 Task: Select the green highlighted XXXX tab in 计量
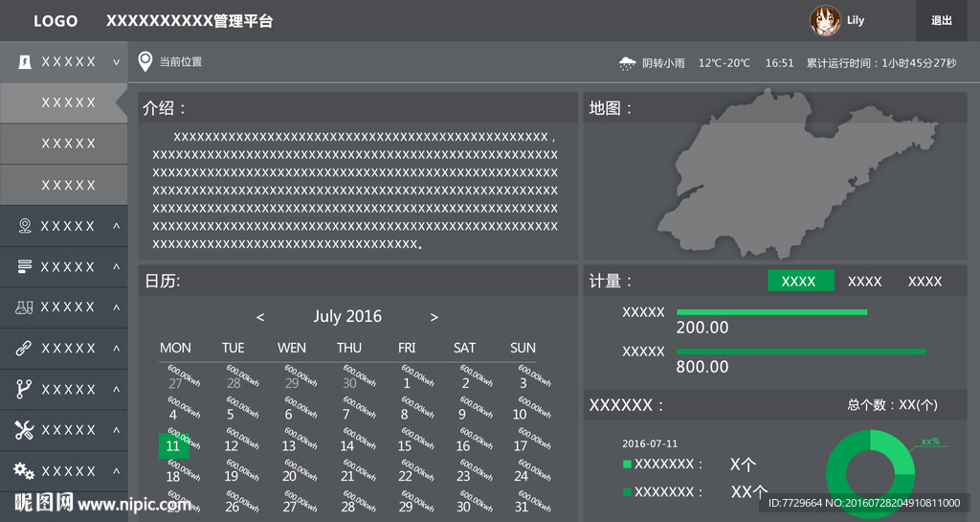[800, 281]
